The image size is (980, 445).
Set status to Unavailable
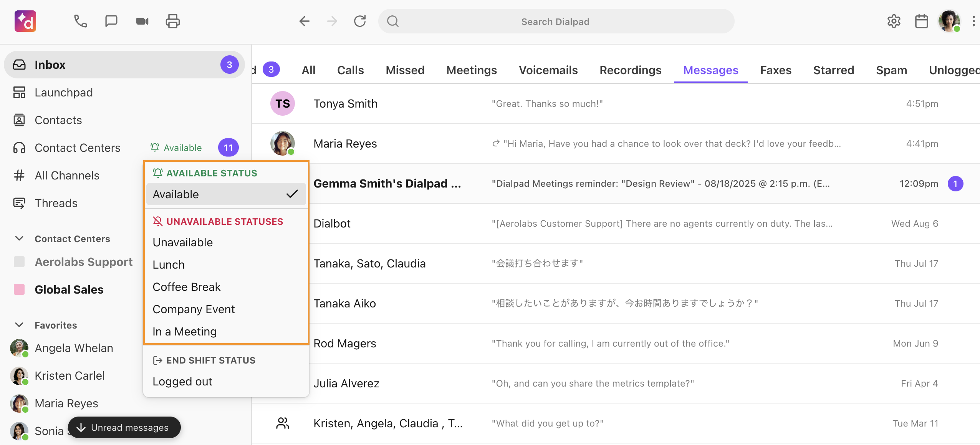(226, 242)
